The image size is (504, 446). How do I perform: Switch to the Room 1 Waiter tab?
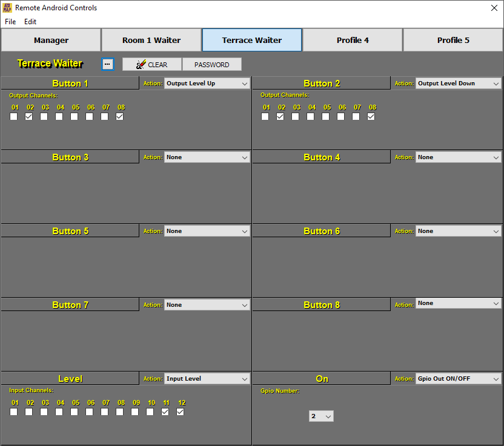tap(151, 40)
